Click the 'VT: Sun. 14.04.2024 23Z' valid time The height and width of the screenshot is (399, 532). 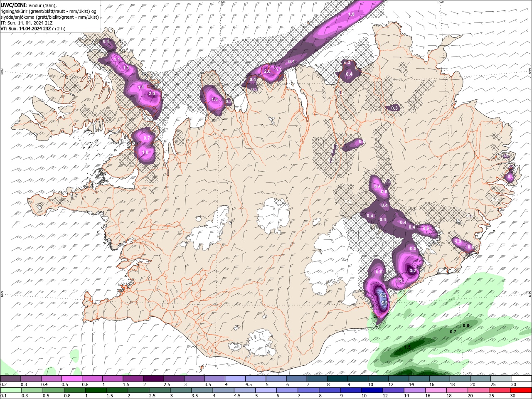[26, 29]
